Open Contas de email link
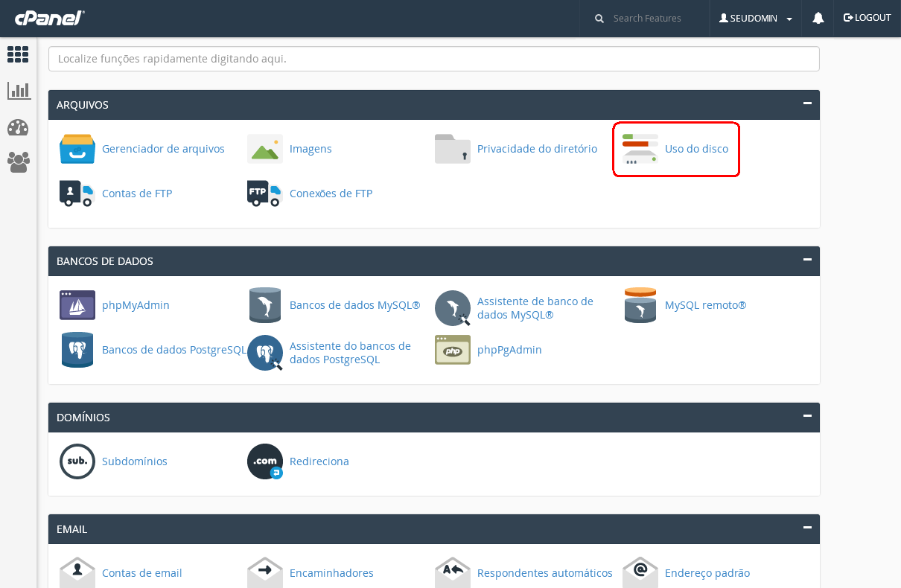This screenshot has width=901, height=588. click(142, 573)
